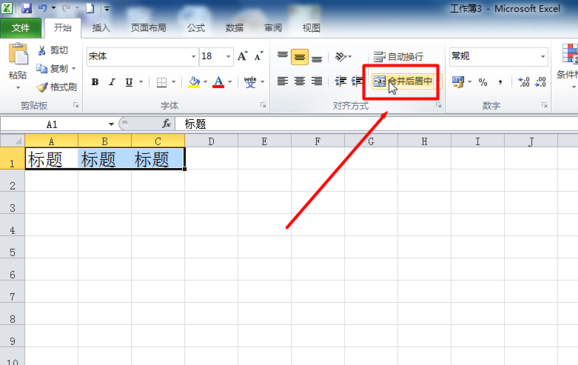The height and width of the screenshot is (365, 578).
Task: Open the 数字 number dialog launcher
Action: tap(544, 105)
